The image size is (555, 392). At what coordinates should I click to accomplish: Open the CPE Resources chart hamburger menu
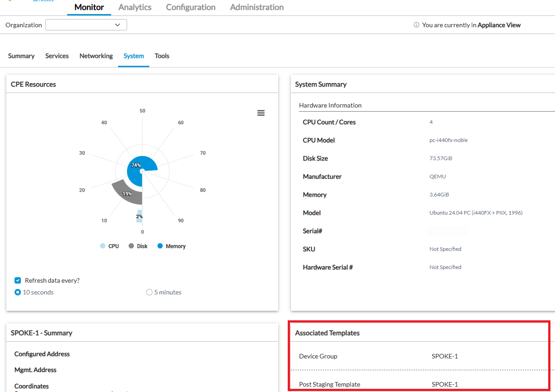261,113
